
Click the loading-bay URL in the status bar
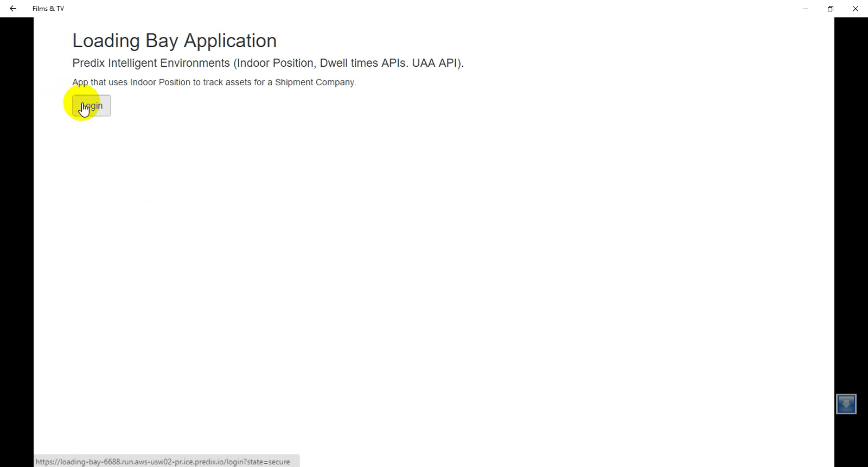tap(163, 462)
